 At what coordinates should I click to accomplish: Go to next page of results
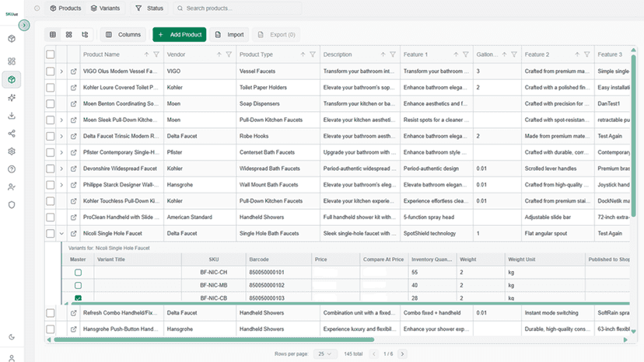click(x=403, y=353)
